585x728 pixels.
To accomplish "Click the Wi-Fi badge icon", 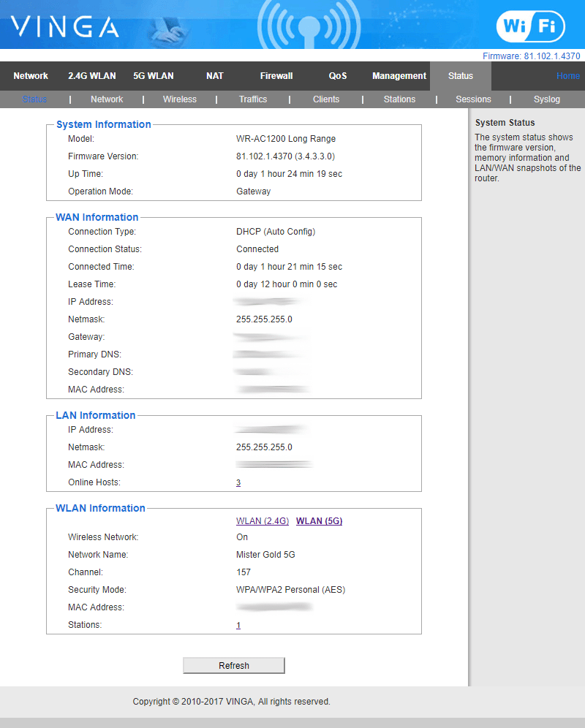I will tap(530, 27).
